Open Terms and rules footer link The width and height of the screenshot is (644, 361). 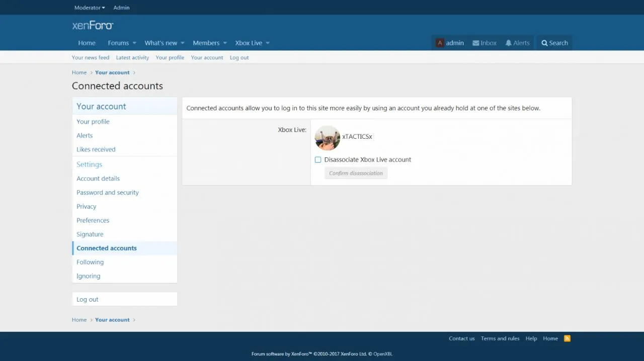tap(500, 339)
